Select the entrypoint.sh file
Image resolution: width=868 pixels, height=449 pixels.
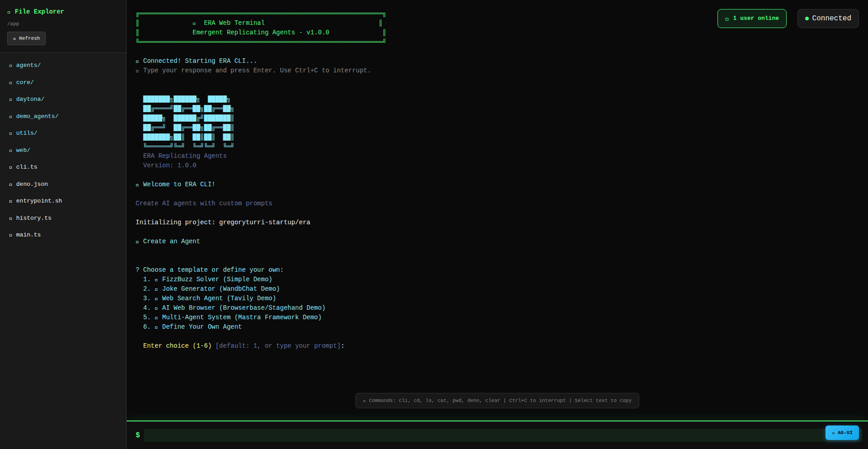click(39, 201)
